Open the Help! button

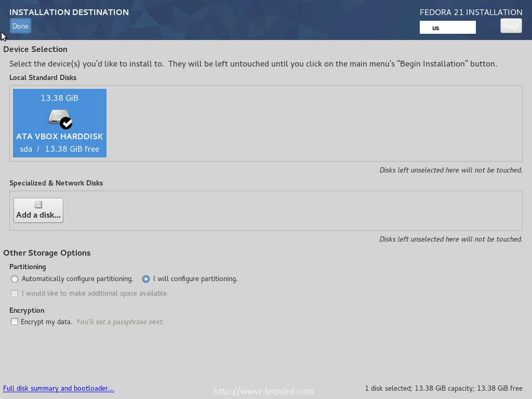click(511, 26)
